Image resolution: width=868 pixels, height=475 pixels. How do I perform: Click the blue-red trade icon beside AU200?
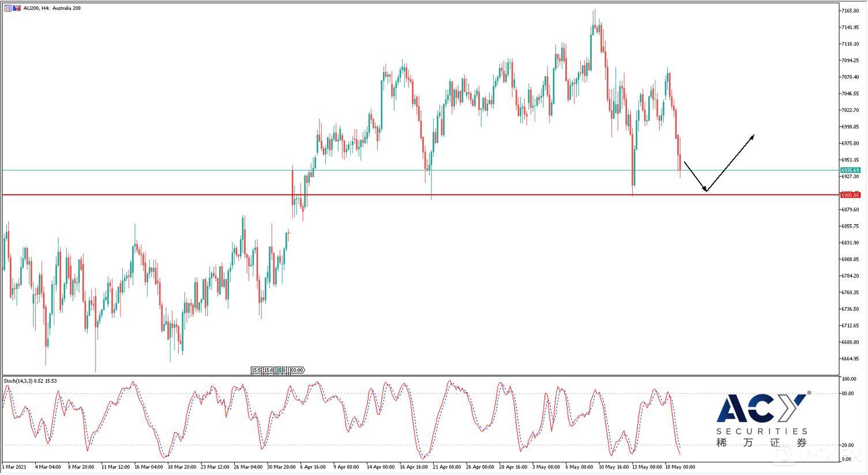(17, 8)
